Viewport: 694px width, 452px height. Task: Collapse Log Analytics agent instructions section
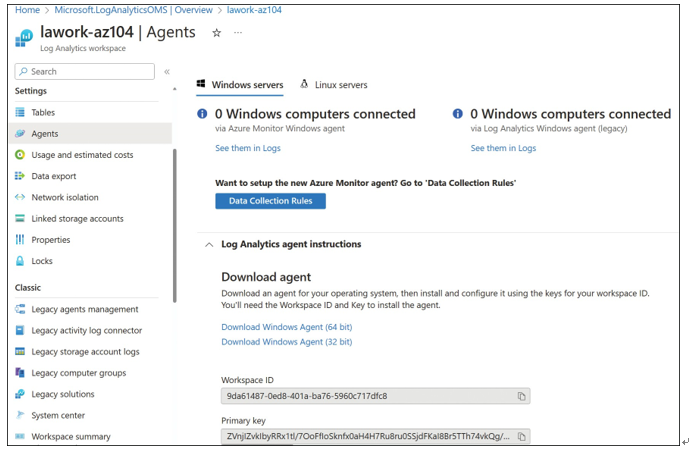coord(209,245)
